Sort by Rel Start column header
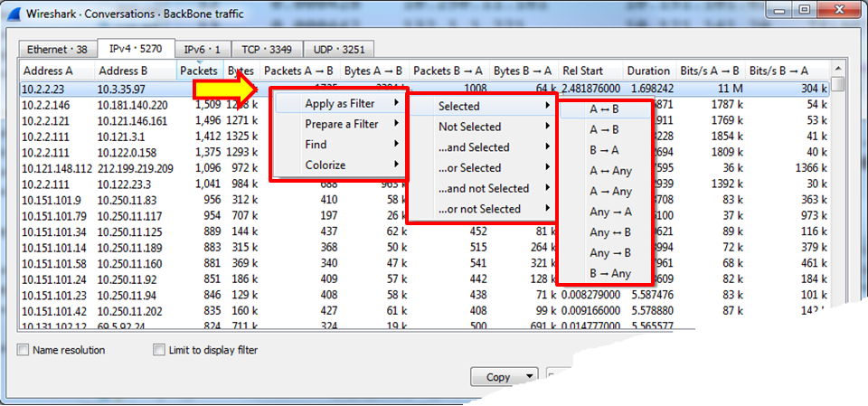 (590, 71)
